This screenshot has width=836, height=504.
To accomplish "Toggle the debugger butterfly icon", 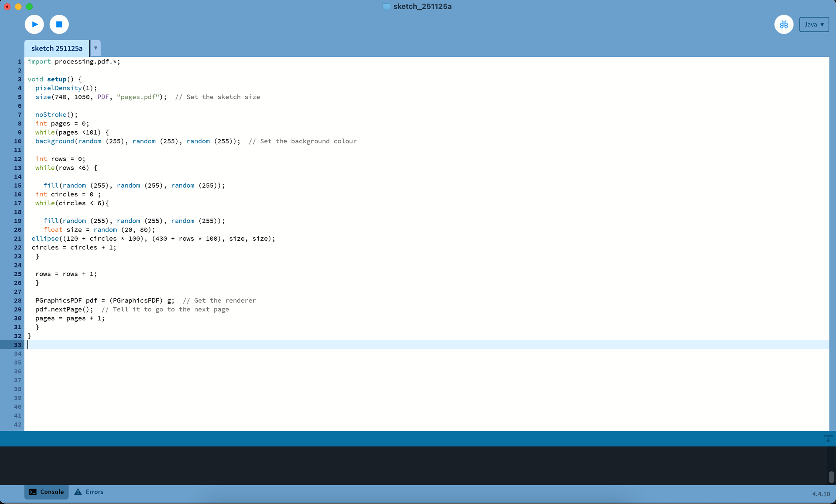I will 784,24.
